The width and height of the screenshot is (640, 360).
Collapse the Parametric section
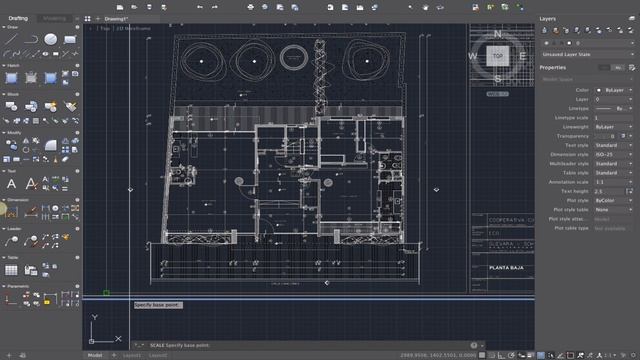pos(4,286)
